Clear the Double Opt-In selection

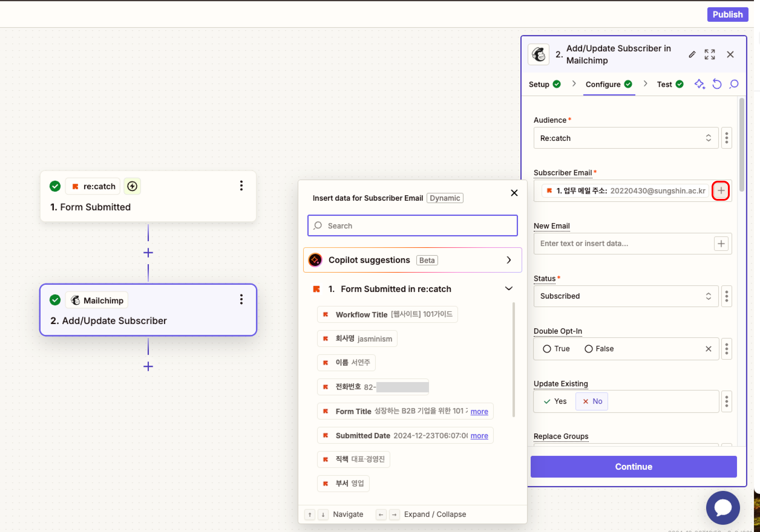tap(708, 349)
